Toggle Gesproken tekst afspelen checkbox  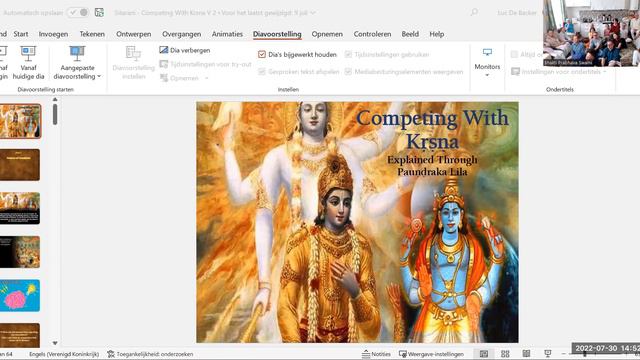point(262,71)
